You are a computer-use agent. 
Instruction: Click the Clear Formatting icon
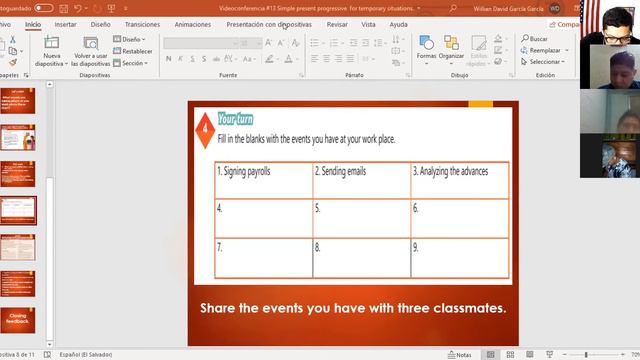[296, 43]
